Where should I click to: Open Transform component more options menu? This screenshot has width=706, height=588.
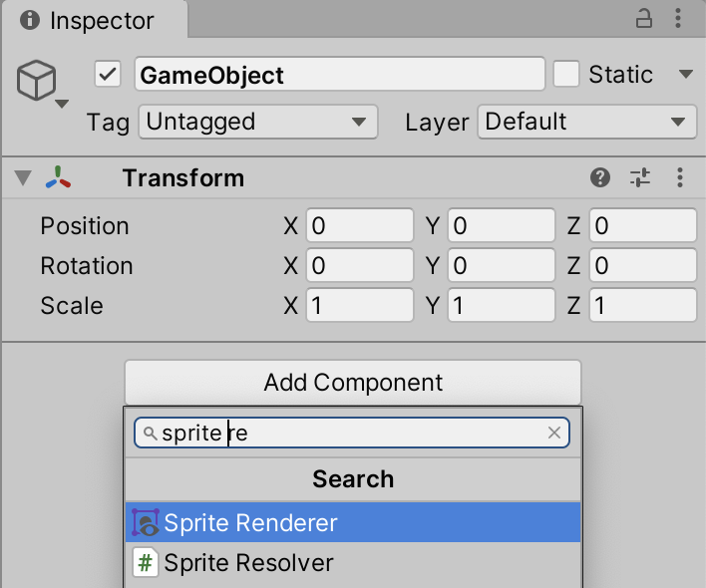pyautogui.click(x=680, y=178)
